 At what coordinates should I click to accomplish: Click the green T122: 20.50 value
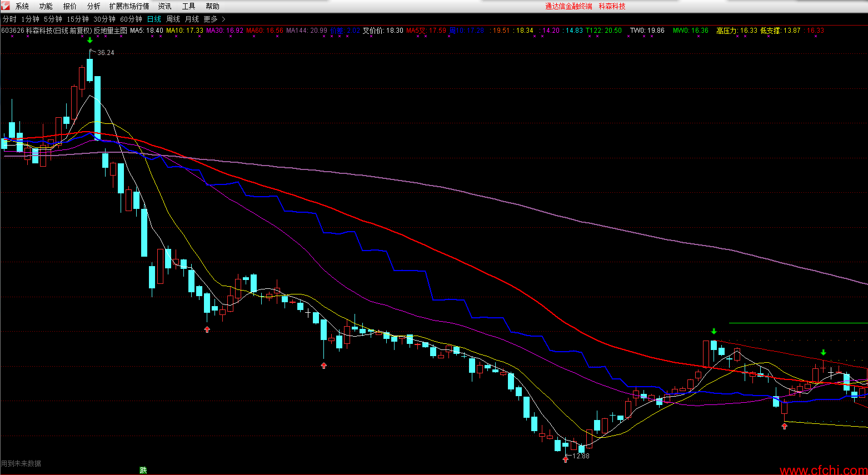(x=604, y=31)
